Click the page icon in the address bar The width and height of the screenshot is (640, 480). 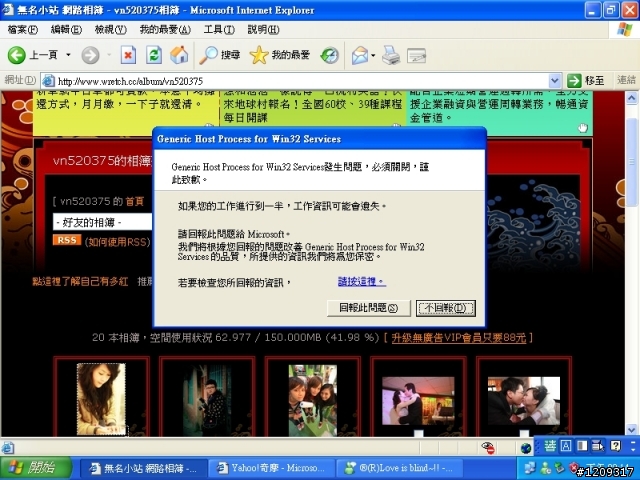tap(49, 81)
